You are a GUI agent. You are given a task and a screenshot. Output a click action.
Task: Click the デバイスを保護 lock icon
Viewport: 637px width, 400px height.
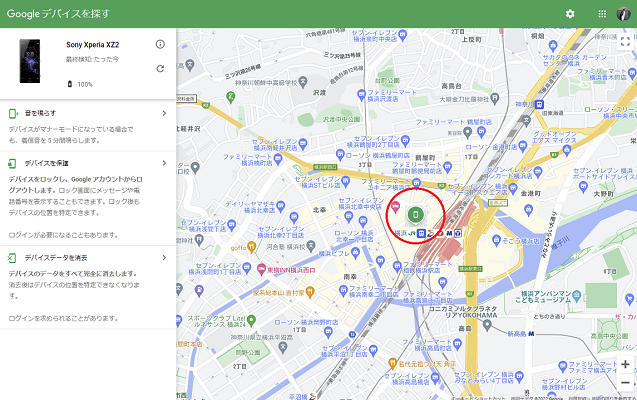click(12, 163)
